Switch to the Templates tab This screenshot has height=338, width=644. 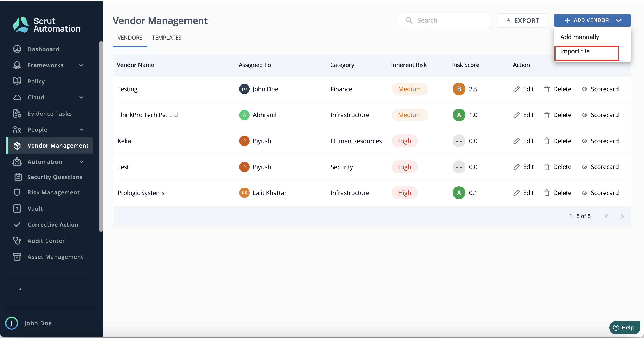click(x=167, y=38)
